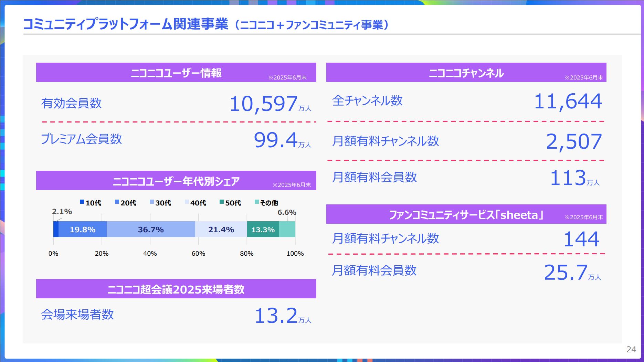The width and height of the screenshot is (644, 362).
Task: Click the 40代 legend color square
Action: pyautogui.click(x=187, y=202)
